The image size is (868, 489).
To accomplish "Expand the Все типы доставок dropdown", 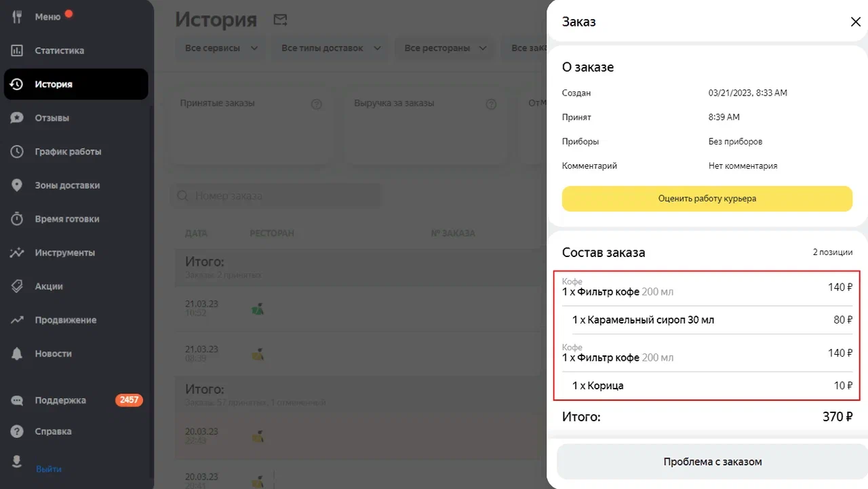I will point(331,48).
